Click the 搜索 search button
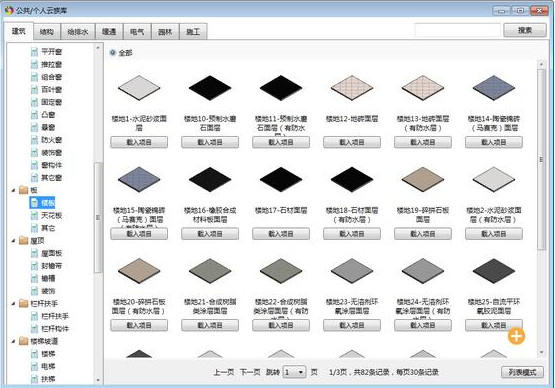The height and width of the screenshot is (388, 555). [525, 30]
